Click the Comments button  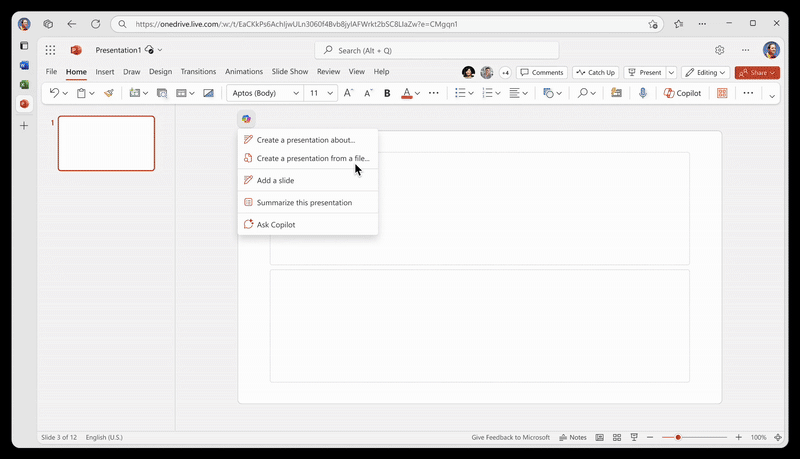tap(543, 72)
